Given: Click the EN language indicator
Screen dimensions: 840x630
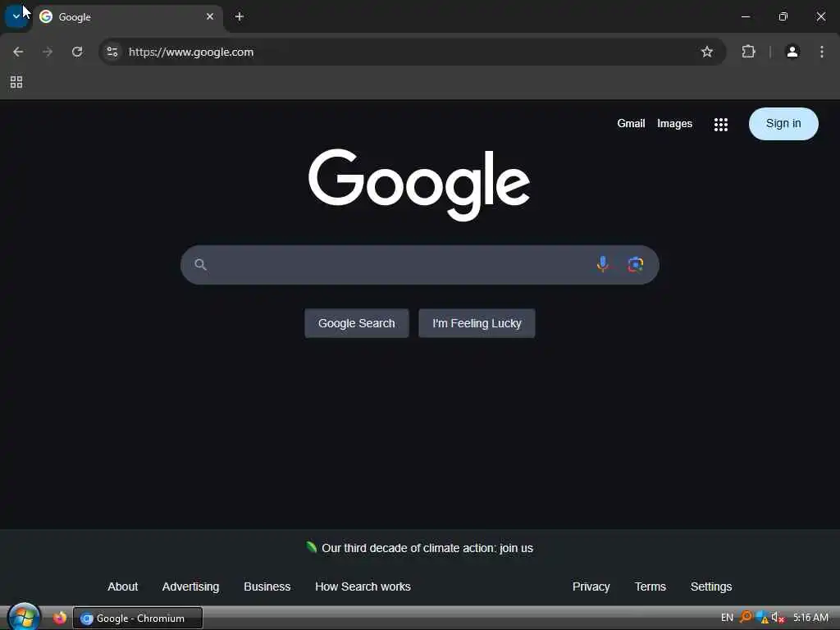Looking at the screenshot, I should click(x=727, y=618).
